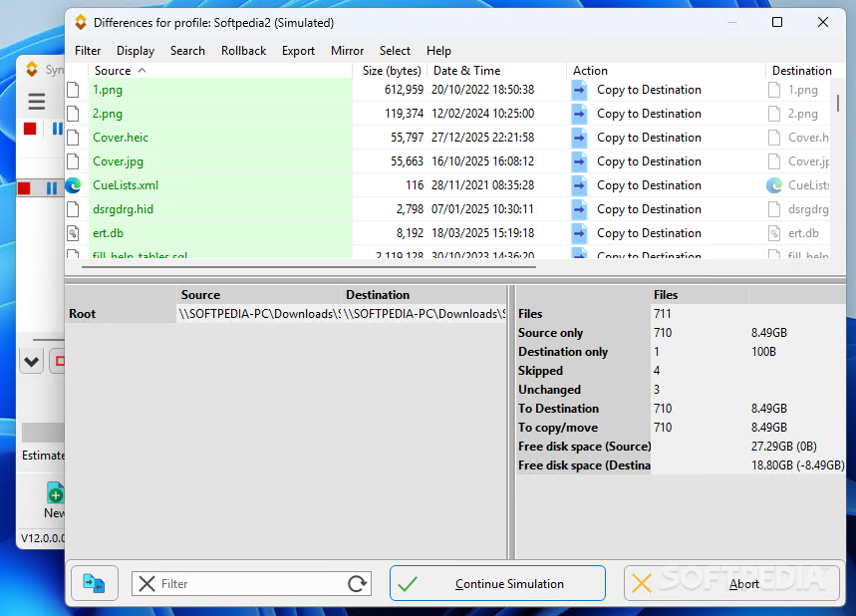Image resolution: width=856 pixels, height=616 pixels.
Task: Open the Filter menu
Action: (x=88, y=51)
